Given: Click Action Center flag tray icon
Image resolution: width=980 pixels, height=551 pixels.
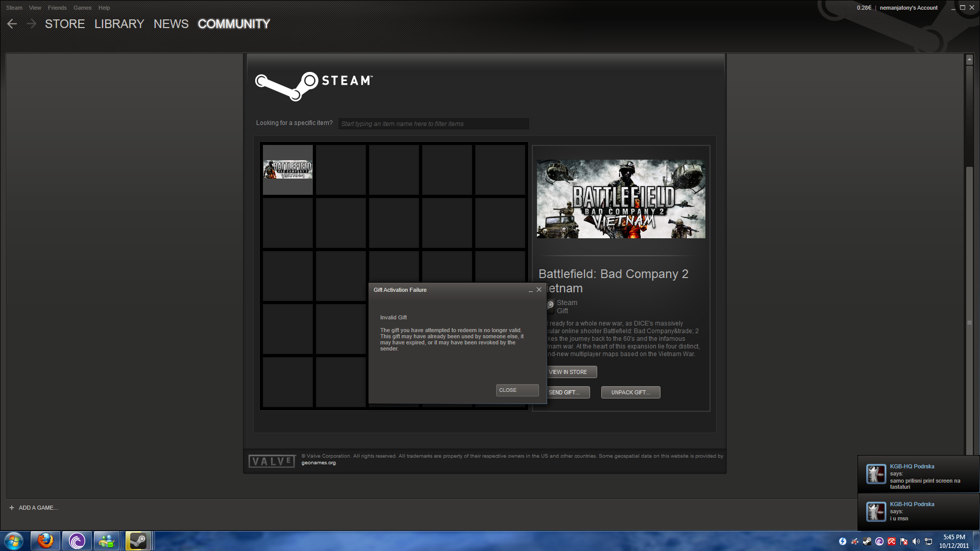Looking at the screenshot, I should tap(904, 541).
